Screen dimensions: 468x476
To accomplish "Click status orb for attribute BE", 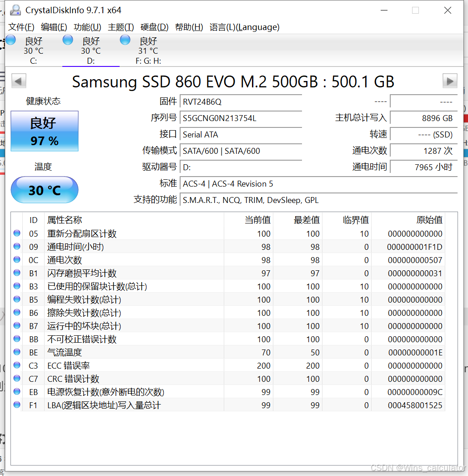I will 17,352.
